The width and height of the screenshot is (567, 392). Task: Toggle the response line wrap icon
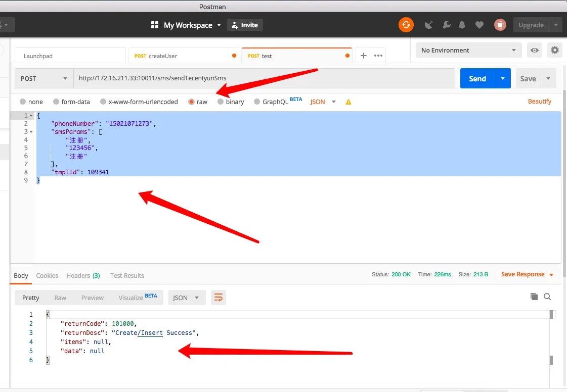219,298
